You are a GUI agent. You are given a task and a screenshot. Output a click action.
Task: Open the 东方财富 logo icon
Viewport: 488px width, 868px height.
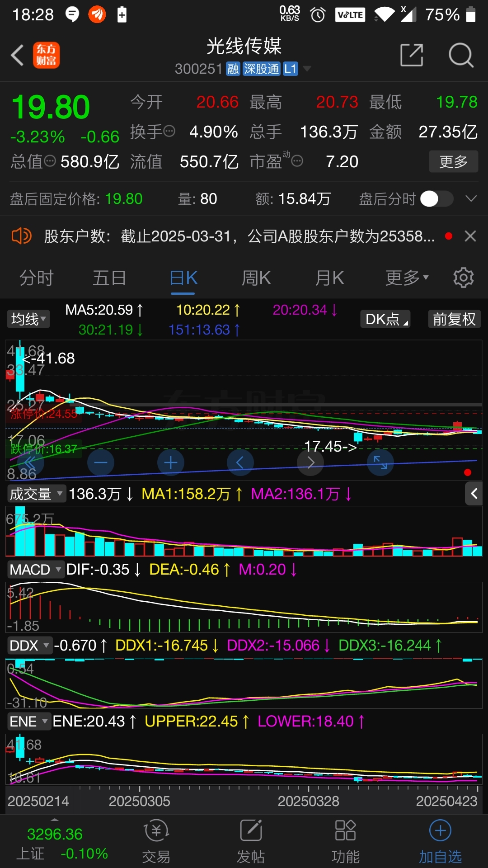[x=46, y=56]
